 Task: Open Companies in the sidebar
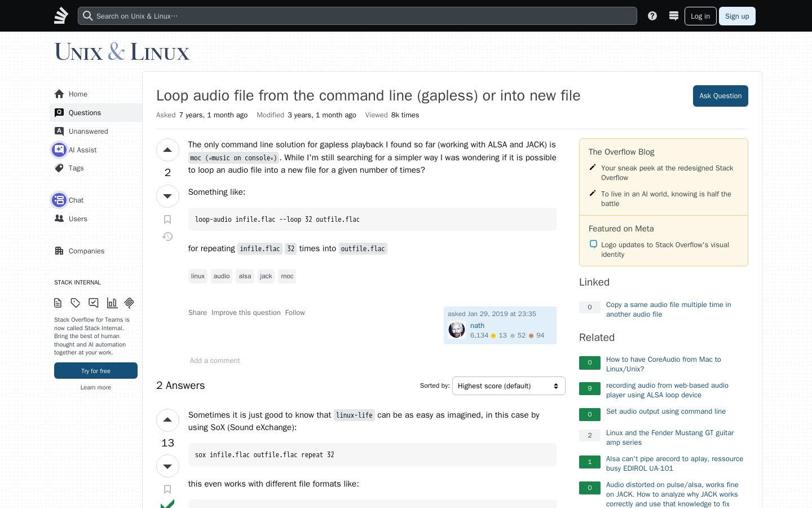[96, 251]
